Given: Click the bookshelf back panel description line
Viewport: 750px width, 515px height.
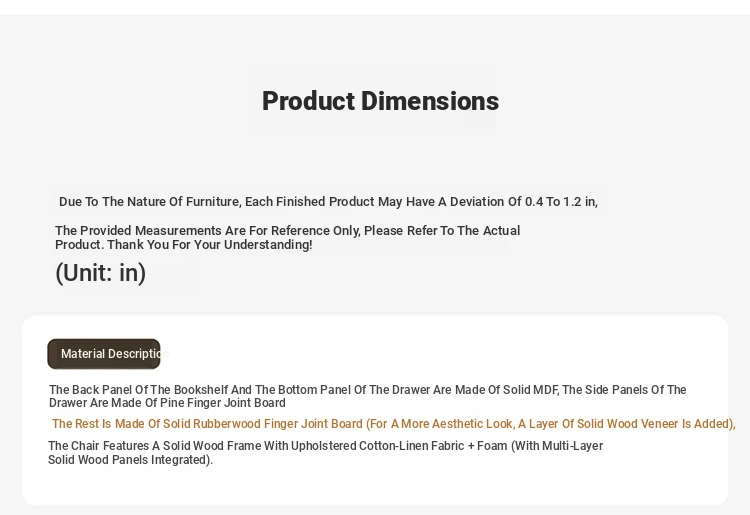Looking at the screenshot, I should point(367,390).
